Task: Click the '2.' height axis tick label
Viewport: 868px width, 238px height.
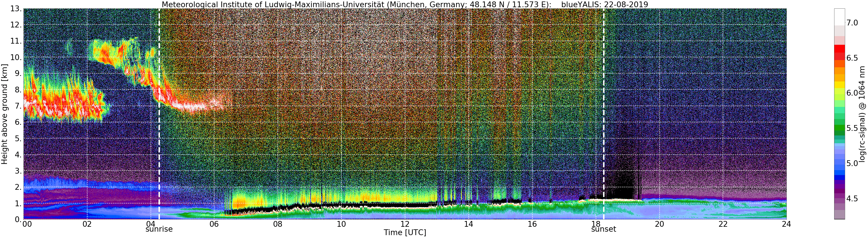Action: [18, 187]
